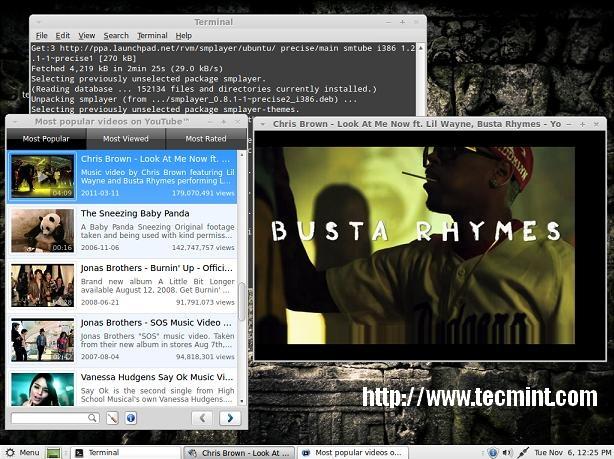Screen dimensions: 614x459
Task: Click the '91,791,073 views' count
Action: coord(205,302)
